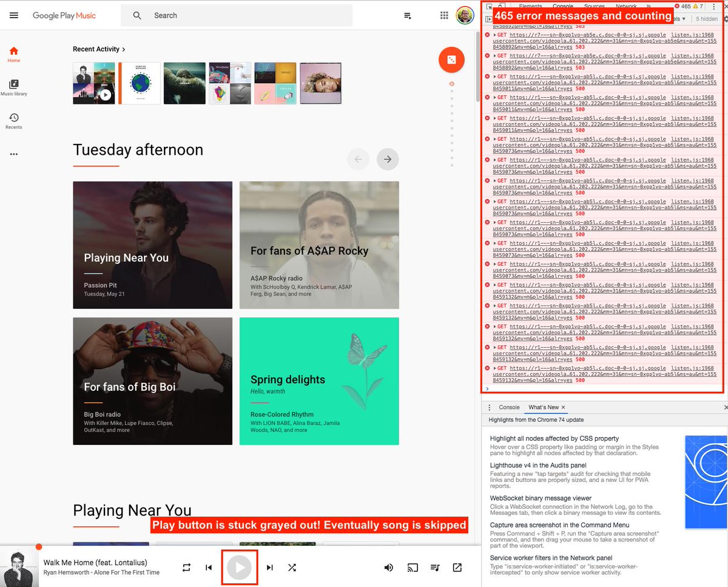Open the hamburger navigation menu
This screenshot has width=728, height=587.
[14, 15]
